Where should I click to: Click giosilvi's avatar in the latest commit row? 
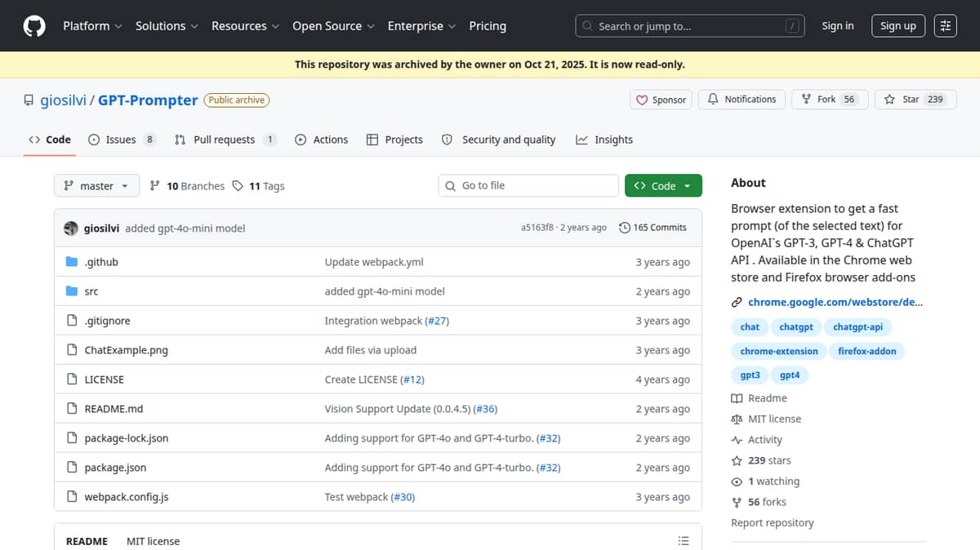point(71,228)
